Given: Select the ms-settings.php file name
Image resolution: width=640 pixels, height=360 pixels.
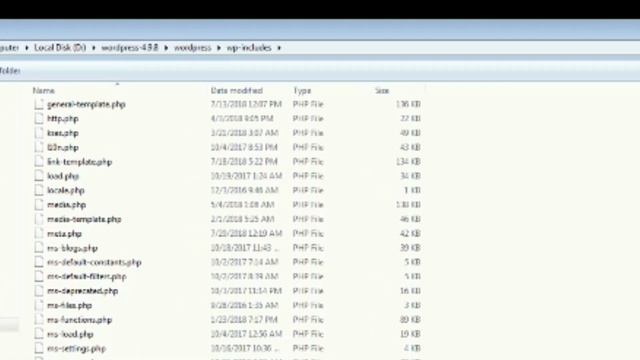Looking at the screenshot, I should (x=76, y=349).
